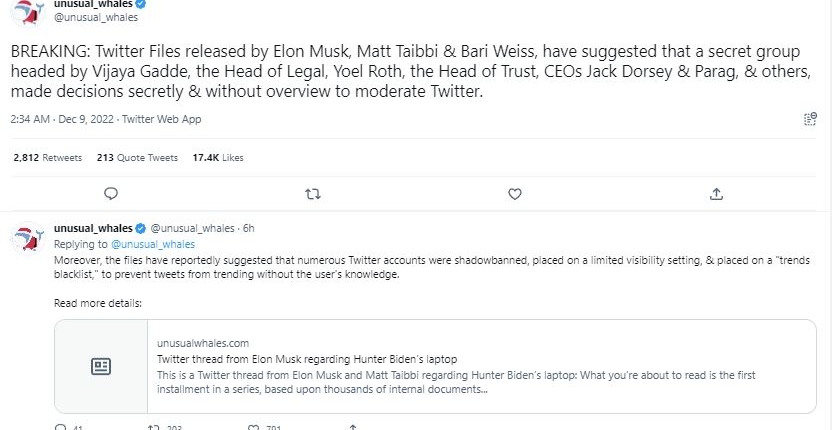Image resolution: width=832 pixels, height=430 pixels.
Task: Click the top profile avatar with Santa hat
Action: point(28,12)
